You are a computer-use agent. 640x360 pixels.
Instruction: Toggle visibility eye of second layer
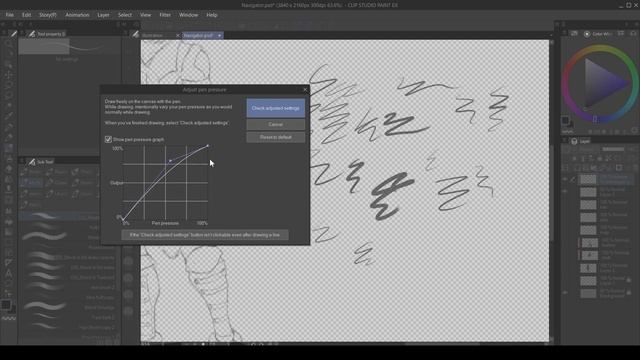click(565, 191)
